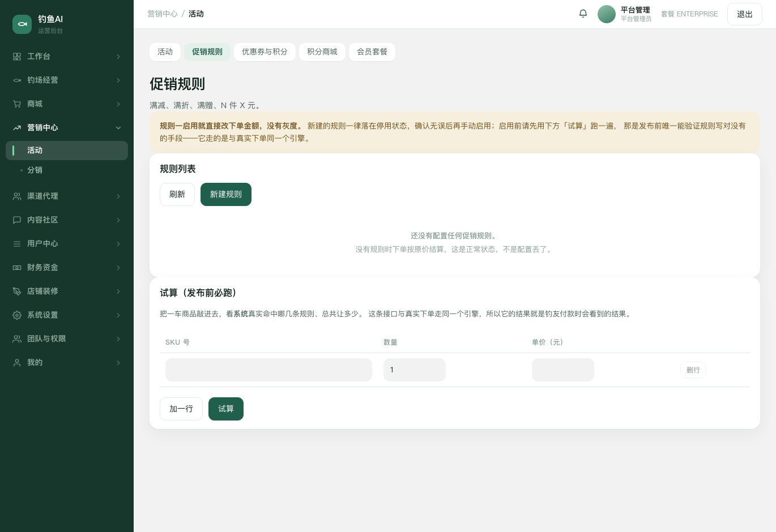Image resolution: width=776 pixels, height=532 pixels.
Task: Click 加一行 to add a row
Action: coord(181,409)
